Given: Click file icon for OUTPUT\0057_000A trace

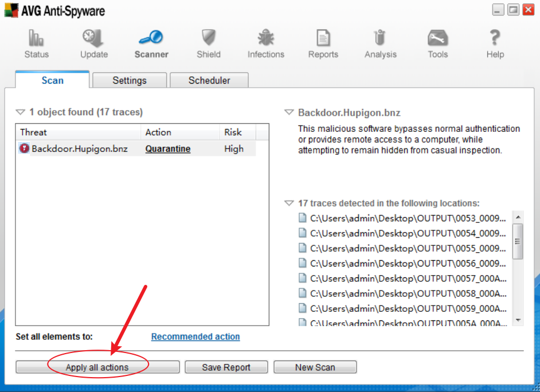Looking at the screenshot, I should (x=302, y=278).
